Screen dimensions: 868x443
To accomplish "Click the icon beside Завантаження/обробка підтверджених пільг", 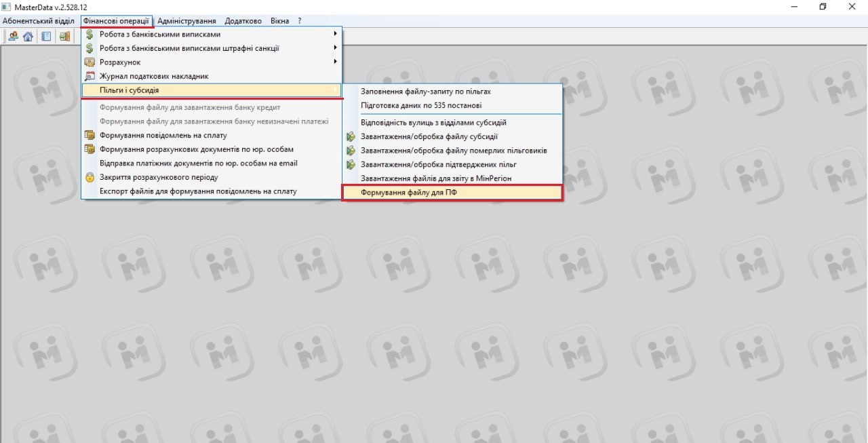I will click(351, 164).
